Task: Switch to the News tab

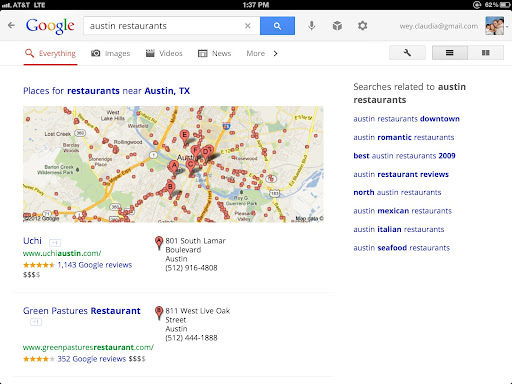Action: pos(214,53)
